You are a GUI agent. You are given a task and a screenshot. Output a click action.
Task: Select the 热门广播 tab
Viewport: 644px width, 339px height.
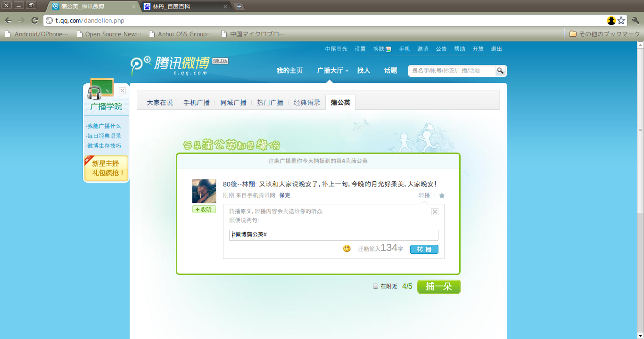point(270,103)
